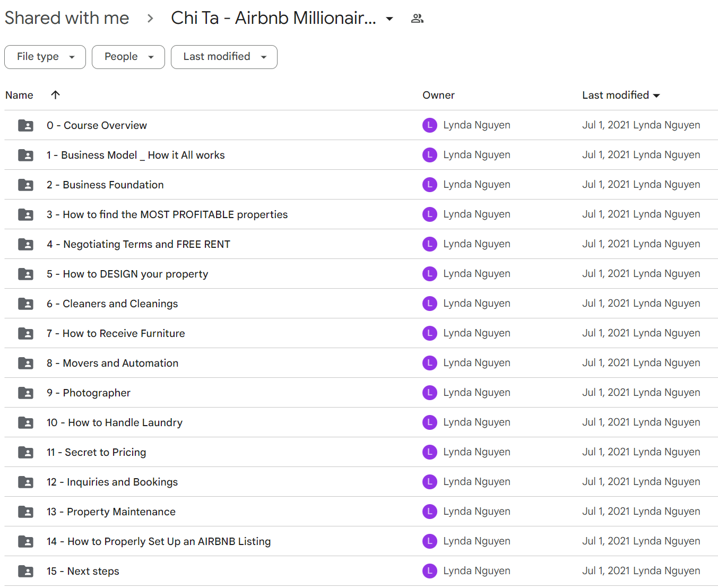
Task: Open folder 10 - How to Handle Laundry
Action: [115, 422]
